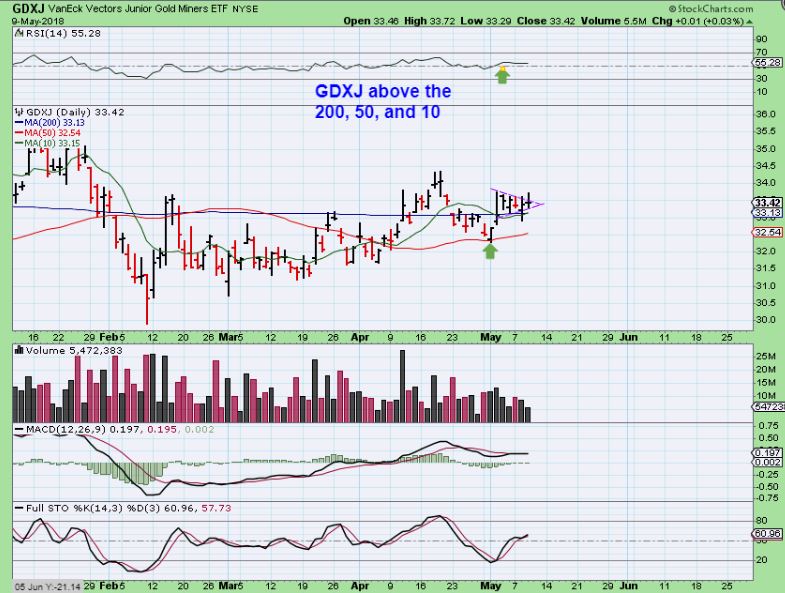Click the GDXJ (Daily) 33.42 legend text

[x=75, y=112]
